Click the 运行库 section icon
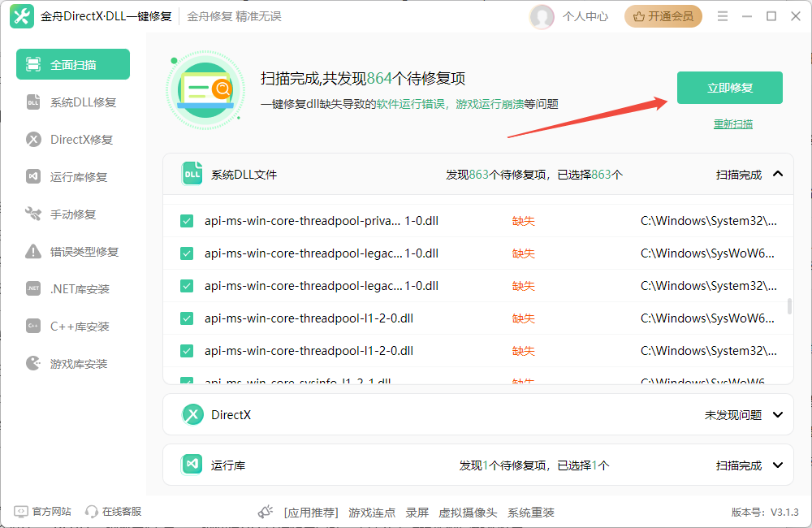The image size is (812, 528). tap(192, 465)
